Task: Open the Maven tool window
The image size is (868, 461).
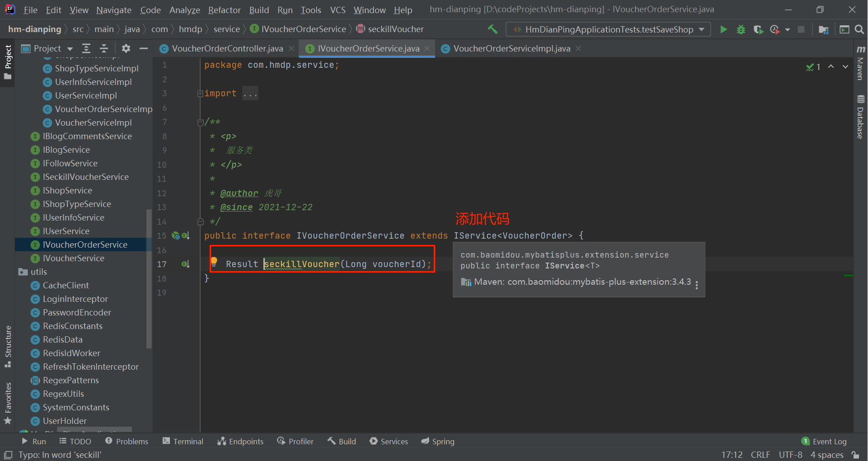Action: tap(861, 62)
